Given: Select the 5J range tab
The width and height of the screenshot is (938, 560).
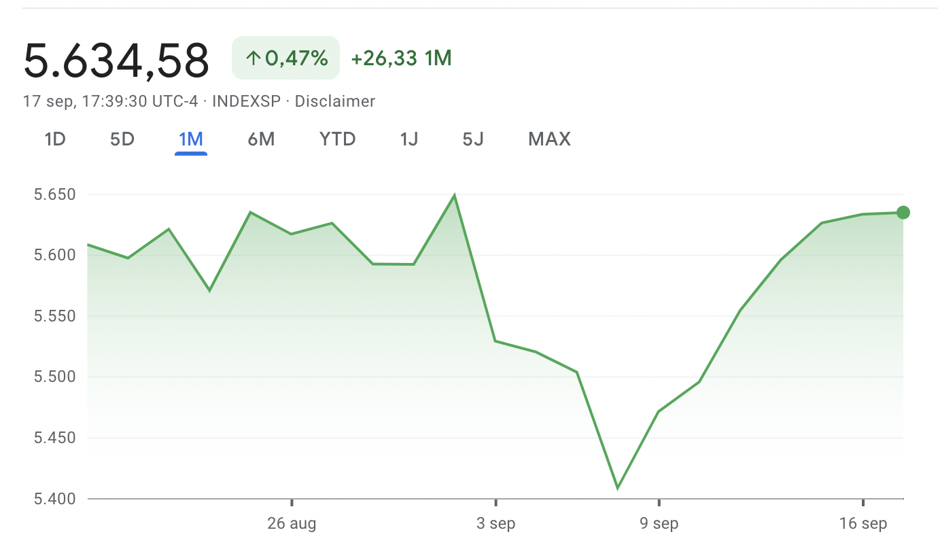Looking at the screenshot, I should pyautogui.click(x=473, y=139).
